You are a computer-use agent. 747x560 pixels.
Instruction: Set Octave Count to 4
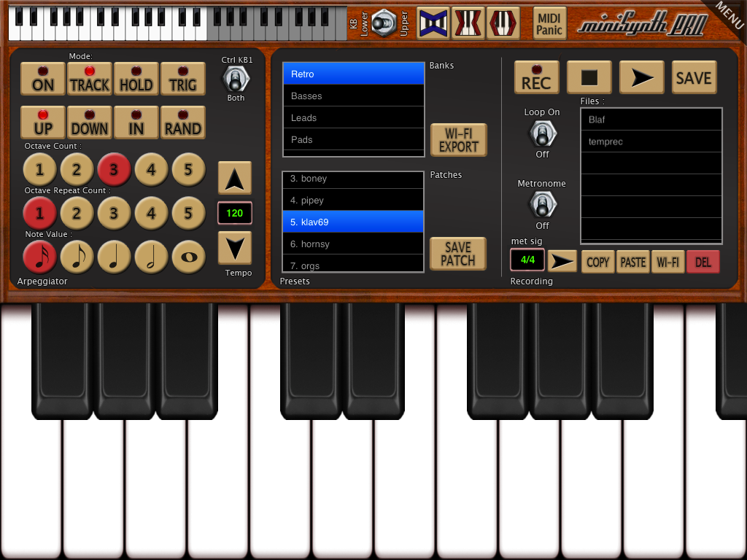[x=152, y=169]
